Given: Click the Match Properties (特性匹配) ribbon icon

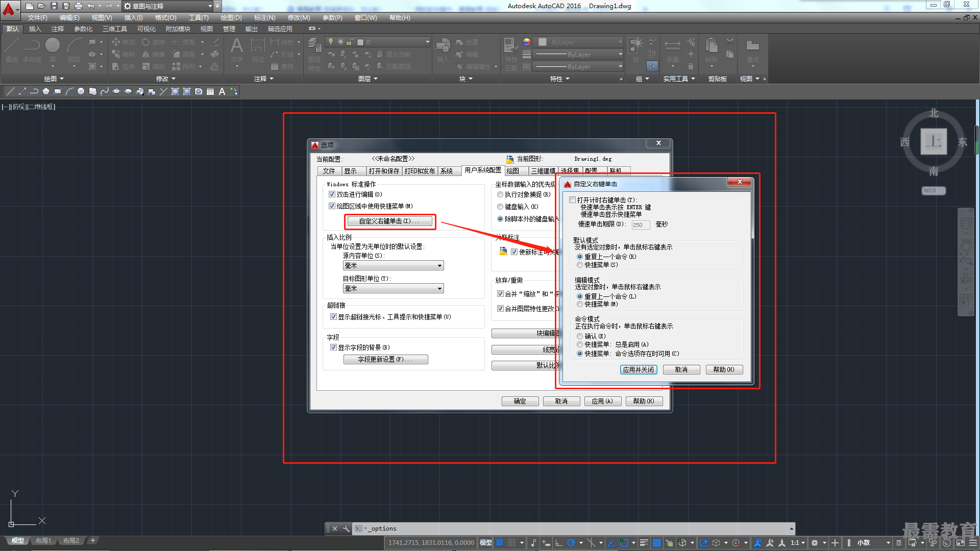Looking at the screenshot, I should click(511, 54).
